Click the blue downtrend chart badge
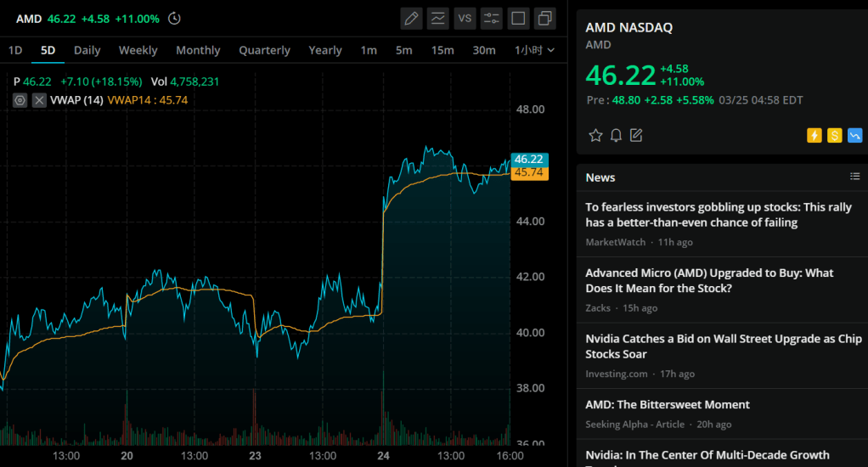Screen dimensions: 868x467 click(x=854, y=135)
